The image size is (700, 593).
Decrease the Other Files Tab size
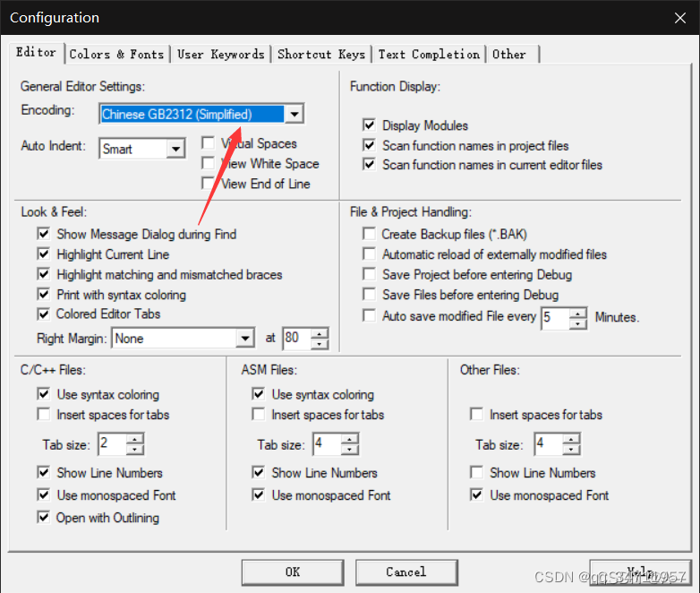point(571,449)
